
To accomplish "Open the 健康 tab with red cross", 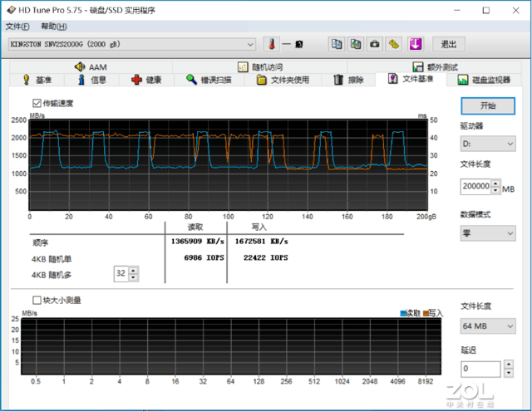I will tap(146, 80).
